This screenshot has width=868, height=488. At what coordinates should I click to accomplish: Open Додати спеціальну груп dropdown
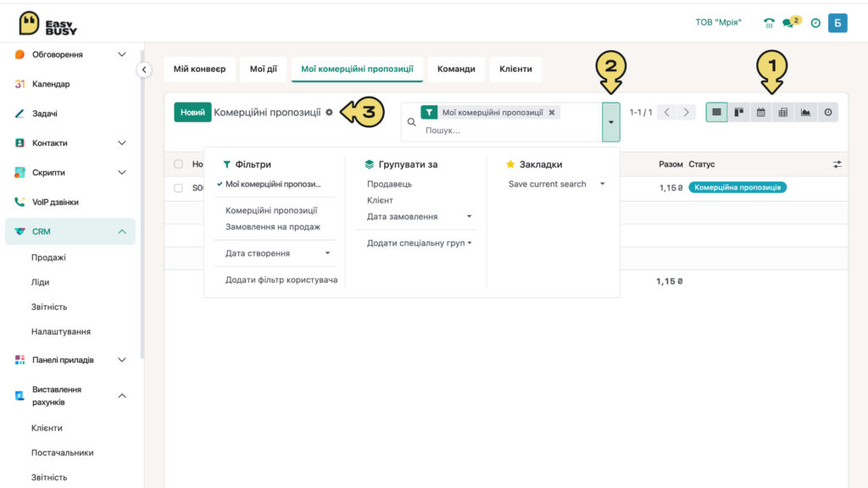[x=419, y=243]
